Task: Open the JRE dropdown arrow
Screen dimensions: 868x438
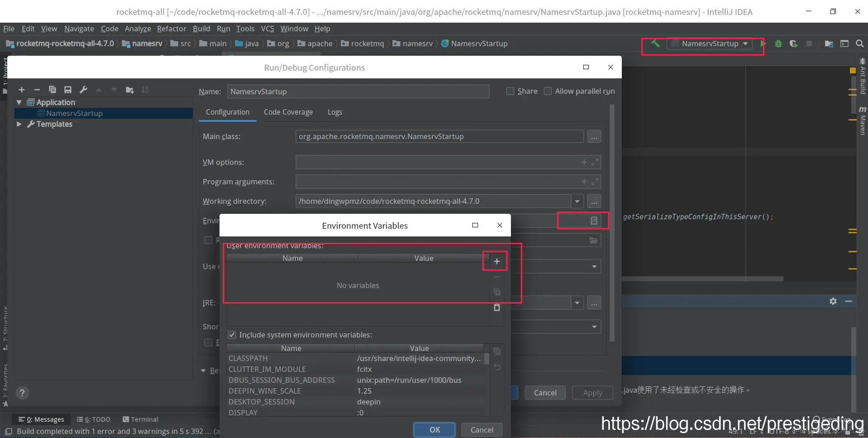Action: point(577,303)
